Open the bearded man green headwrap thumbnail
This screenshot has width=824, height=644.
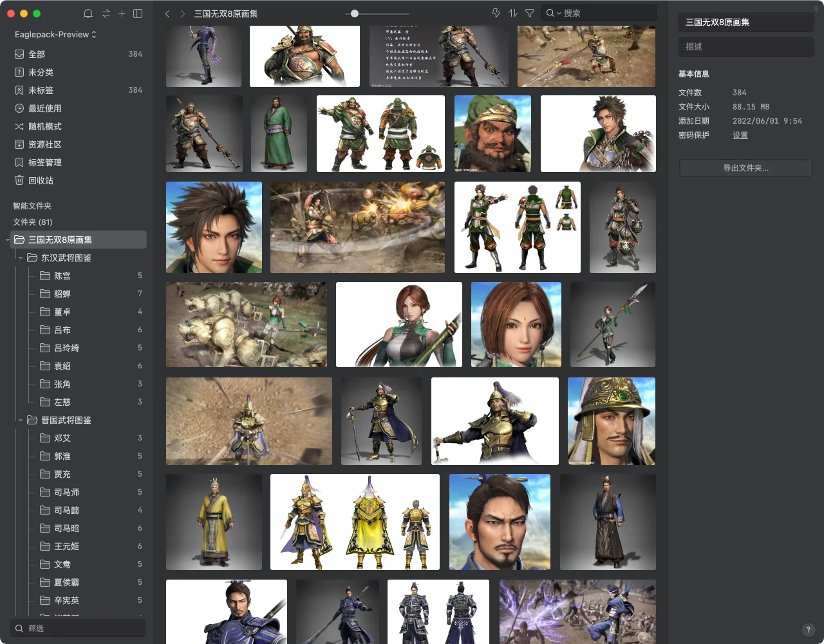[492, 133]
